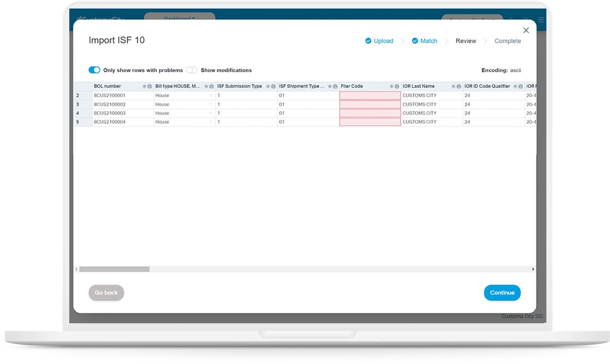Go to the Complete step
The image size is (610, 364).
pyautogui.click(x=508, y=41)
